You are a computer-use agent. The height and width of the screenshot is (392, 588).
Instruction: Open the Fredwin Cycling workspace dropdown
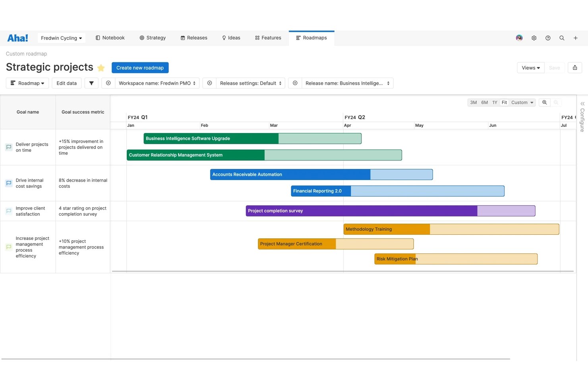61,38
